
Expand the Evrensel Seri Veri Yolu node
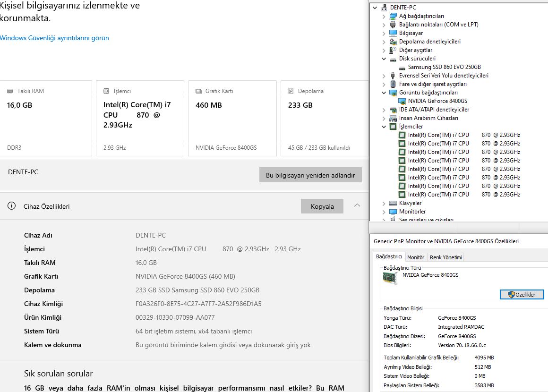tap(384, 76)
